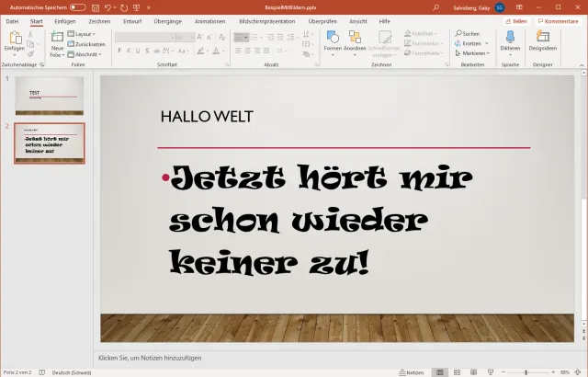Click the Copy icon in Zwischenablage
Screen dimensions: 588x377
(30, 44)
